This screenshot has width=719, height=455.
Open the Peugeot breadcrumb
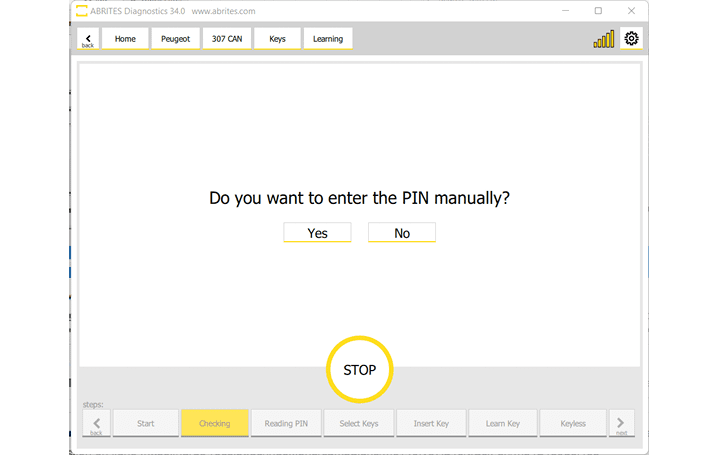click(x=175, y=39)
